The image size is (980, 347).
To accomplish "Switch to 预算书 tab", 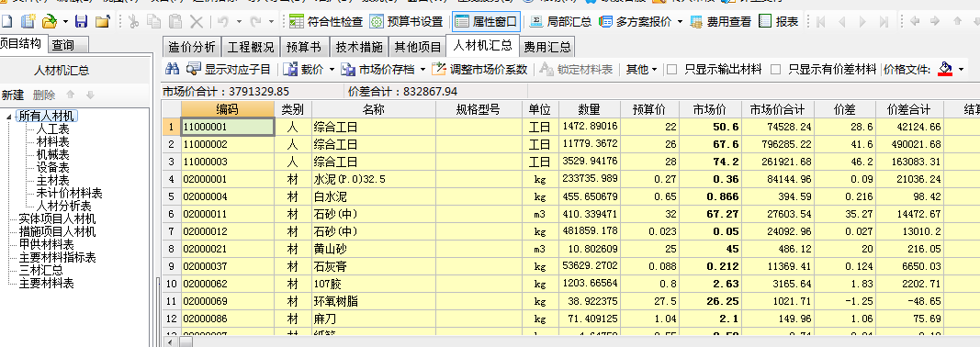I will tap(304, 47).
